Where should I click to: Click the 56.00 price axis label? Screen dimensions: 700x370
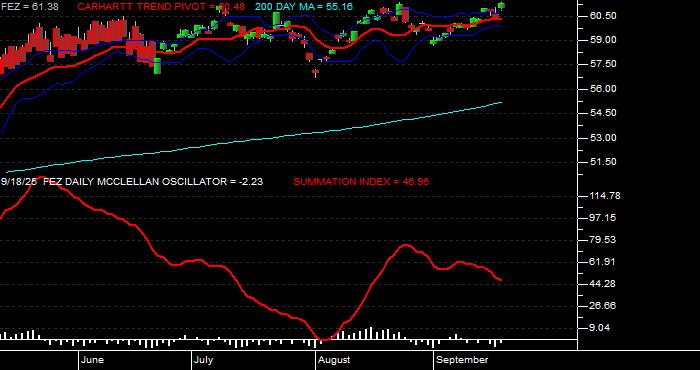[604, 88]
